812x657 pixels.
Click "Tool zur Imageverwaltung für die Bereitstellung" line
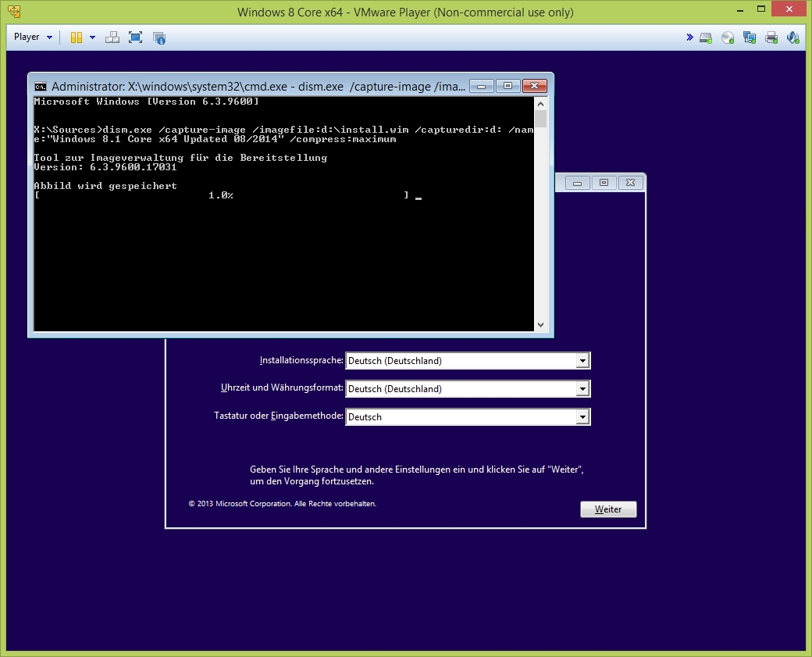180,158
